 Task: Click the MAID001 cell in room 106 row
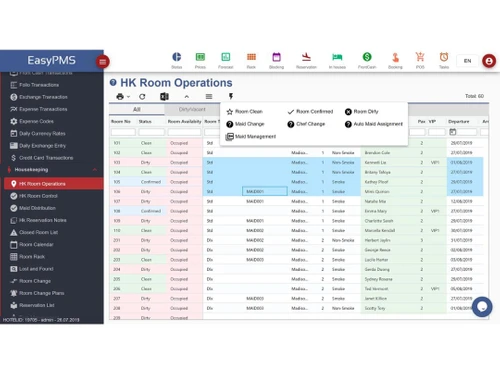(265, 192)
